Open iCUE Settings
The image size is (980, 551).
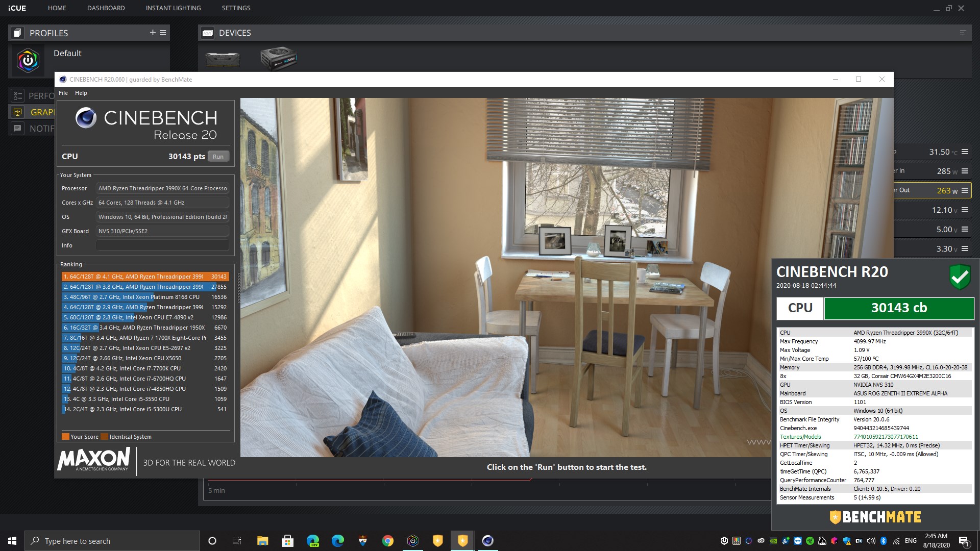tap(236, 8)
